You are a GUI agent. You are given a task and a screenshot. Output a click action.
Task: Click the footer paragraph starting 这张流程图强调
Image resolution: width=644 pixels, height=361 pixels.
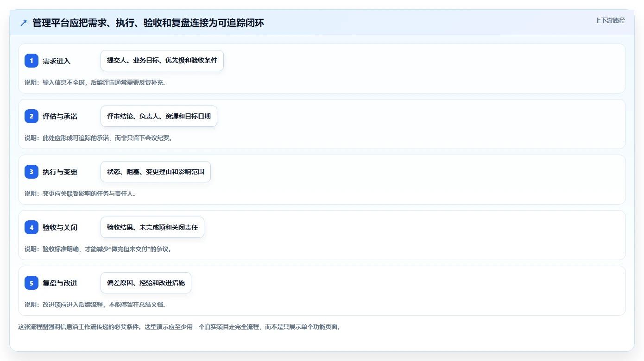(x=180, y=327)
